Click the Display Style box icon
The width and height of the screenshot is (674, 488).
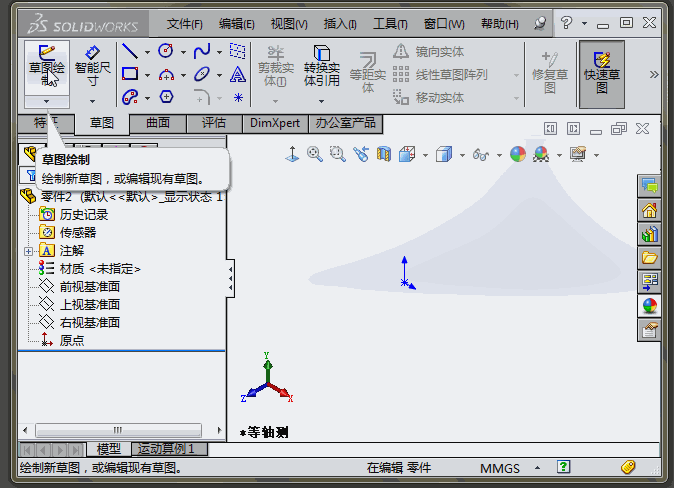[444, 154]
